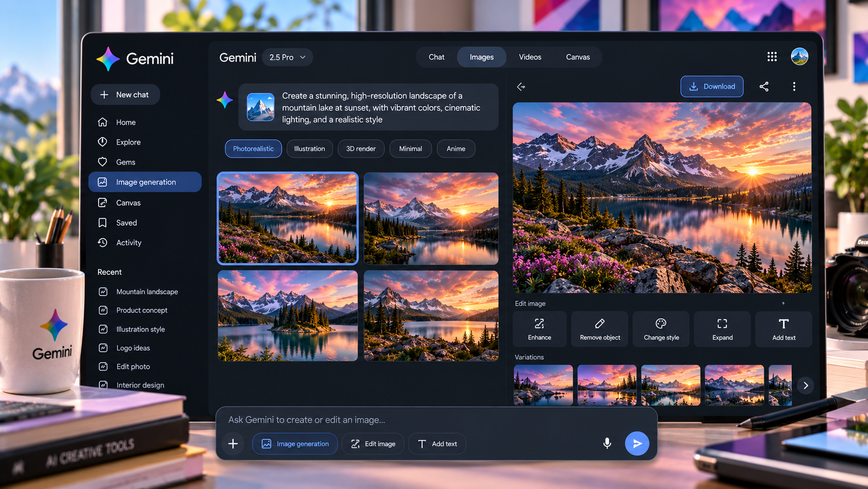Switch to the Videos tab
Viewport: 868px width, 489px height.
(x=530, y=57)
